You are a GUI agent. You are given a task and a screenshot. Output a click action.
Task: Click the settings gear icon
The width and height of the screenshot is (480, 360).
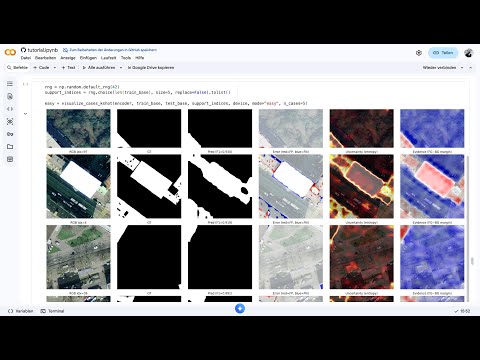[x=419, y=53]
